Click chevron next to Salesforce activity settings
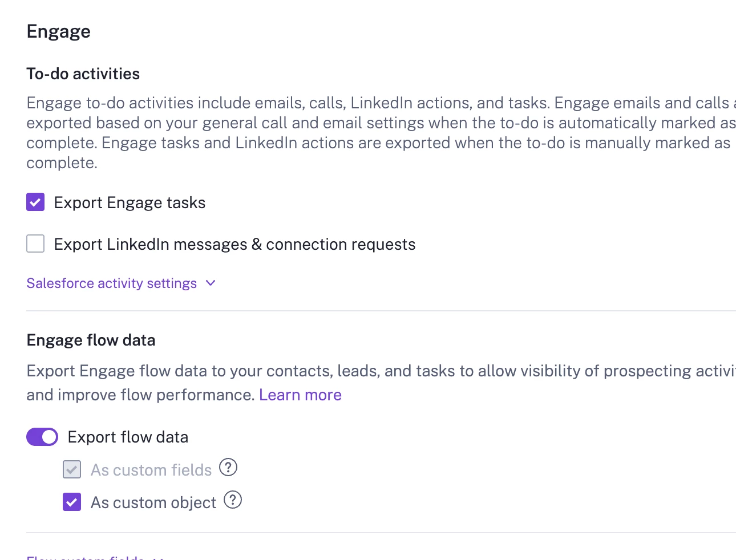Screen dimensions: 736x560 coord(211,283)
